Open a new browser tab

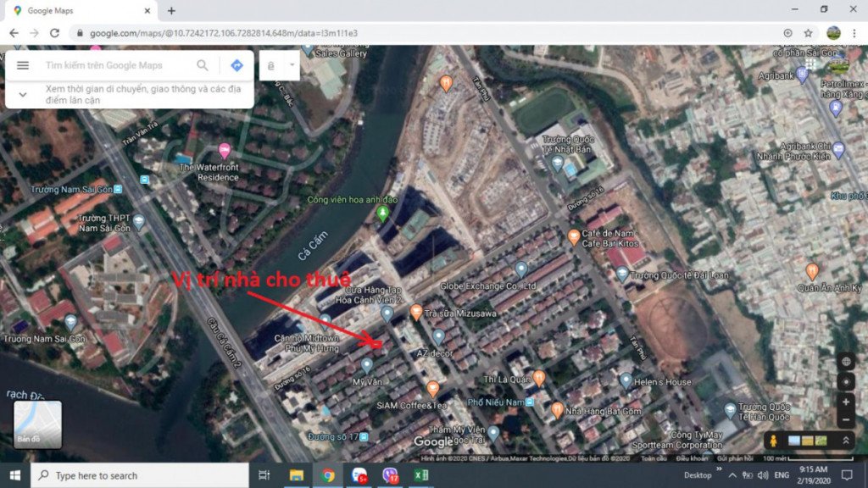tap(171, 11)
